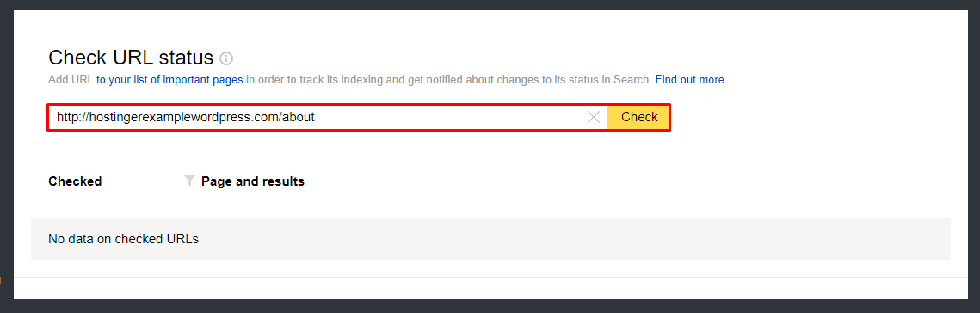Click the Checked column header
Viewport: 980px width, 313px height.
pyautogui.click(x=74, y=181)
